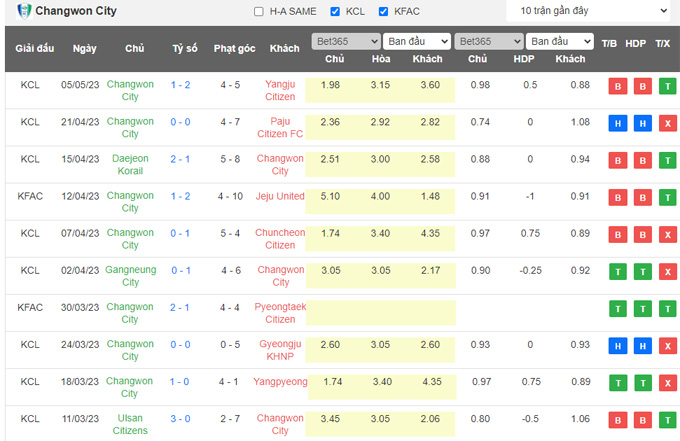Click red X badge in T/X column for 11/03/23
This screenshot has height=441, width=680.
pos(666,419)
